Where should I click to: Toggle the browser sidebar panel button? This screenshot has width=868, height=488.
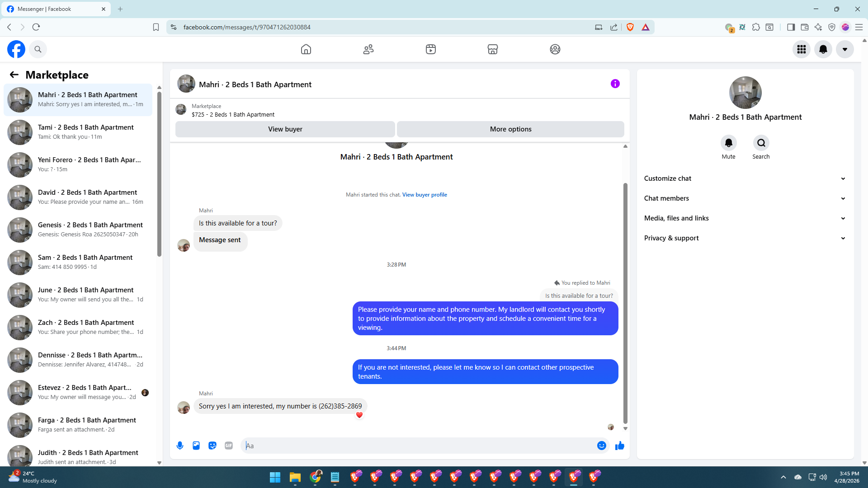(x=791, y=27)
